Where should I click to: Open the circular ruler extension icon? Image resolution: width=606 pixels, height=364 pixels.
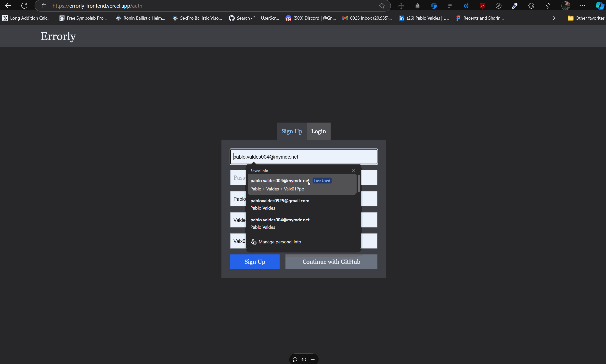coord(499,6)
